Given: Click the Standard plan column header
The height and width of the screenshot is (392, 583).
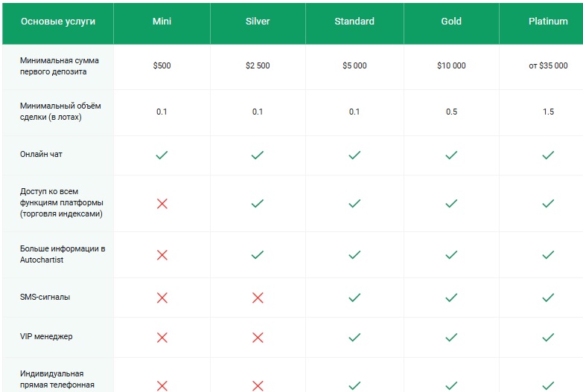Looking at the screenshot, I should (x=354, y=22).
